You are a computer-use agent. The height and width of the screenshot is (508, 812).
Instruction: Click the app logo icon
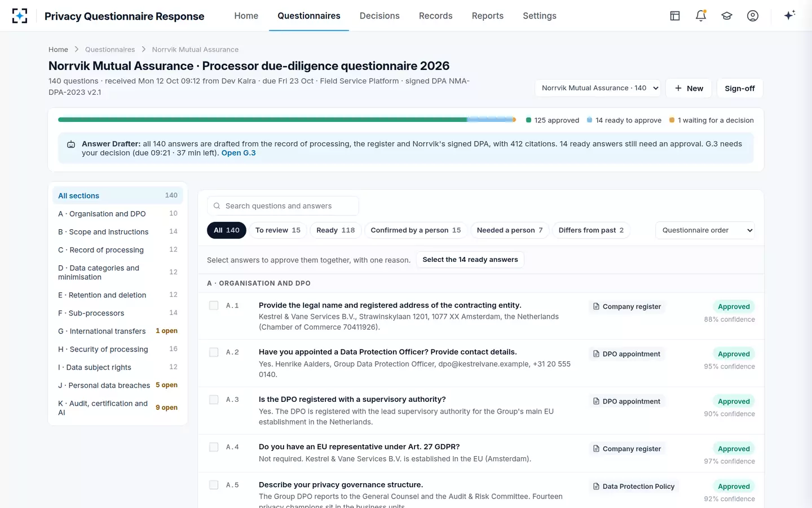tap(20, 16)
